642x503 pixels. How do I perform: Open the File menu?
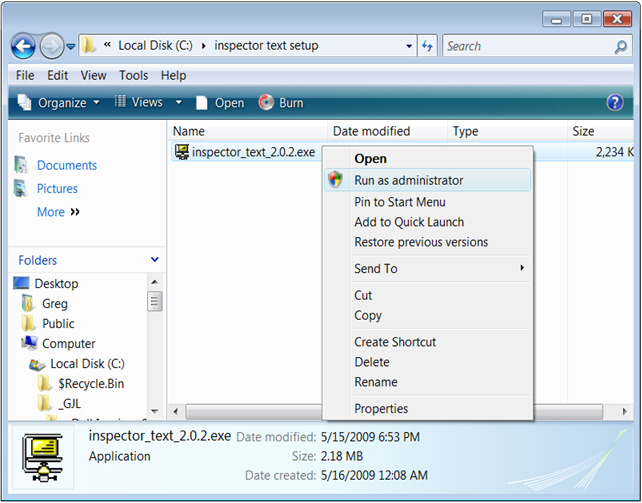click(x=25, y=75)
